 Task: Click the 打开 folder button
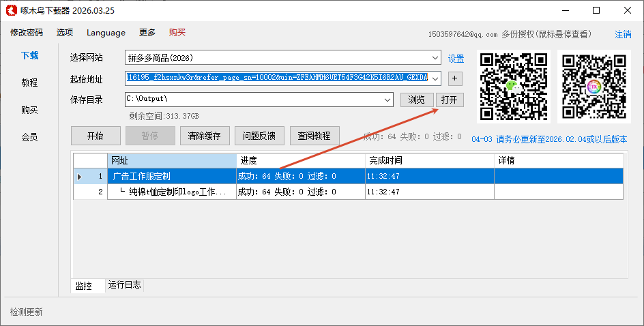click(450, 100)
